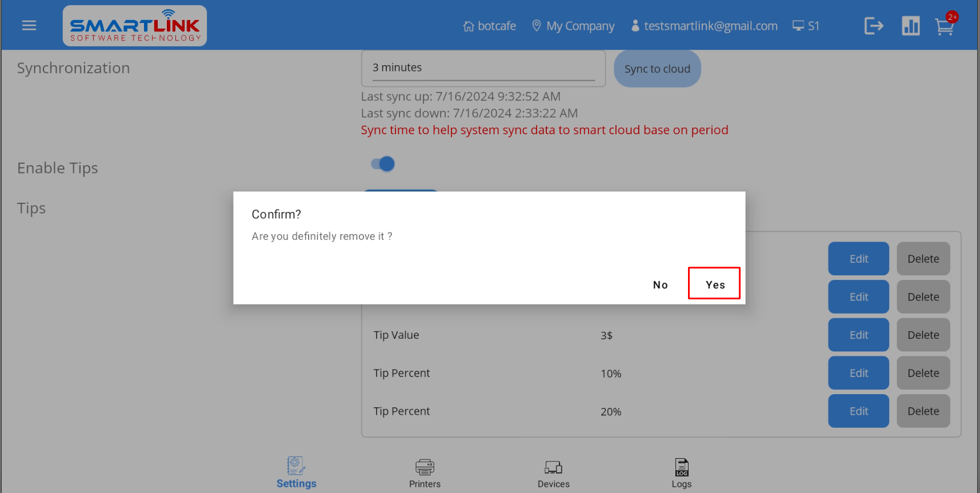This screenshot has width=980, height=493.
Task: Open the bar chart reports icon
Action: pos(910,26)
